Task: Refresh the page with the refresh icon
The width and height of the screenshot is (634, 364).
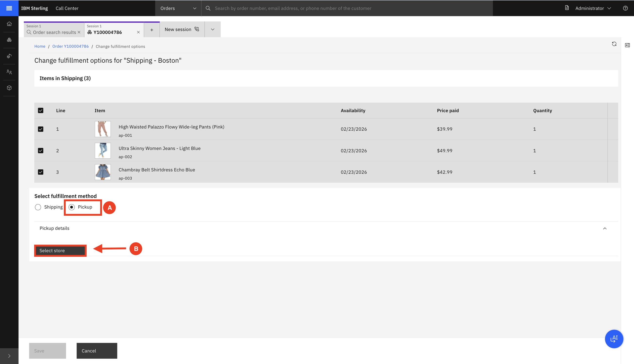Action: click(x=614, y=44)
